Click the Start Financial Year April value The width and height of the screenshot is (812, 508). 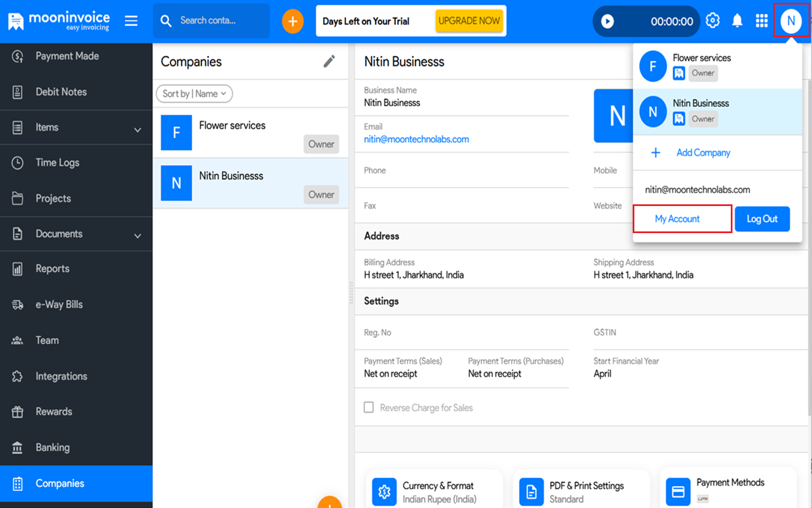(x=602, y=374)
